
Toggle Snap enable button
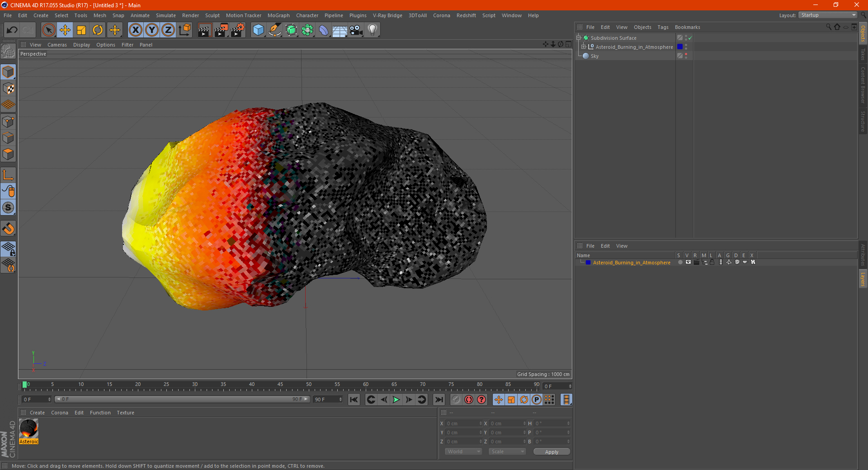[8, 208]
